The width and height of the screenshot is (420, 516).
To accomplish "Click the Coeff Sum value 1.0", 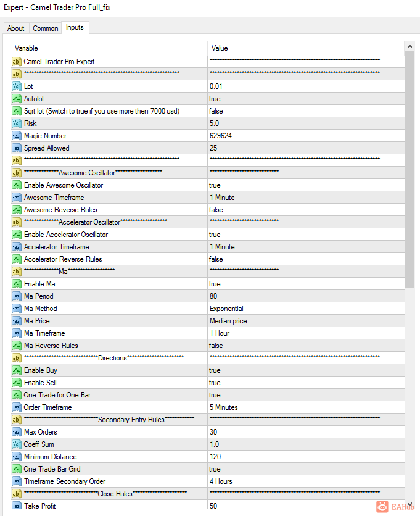I will [x=306, y=444].
